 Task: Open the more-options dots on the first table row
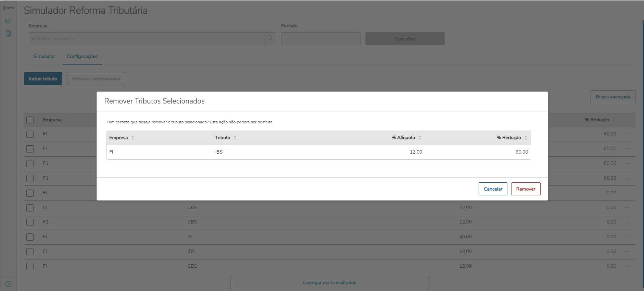[x=627, y=134]
